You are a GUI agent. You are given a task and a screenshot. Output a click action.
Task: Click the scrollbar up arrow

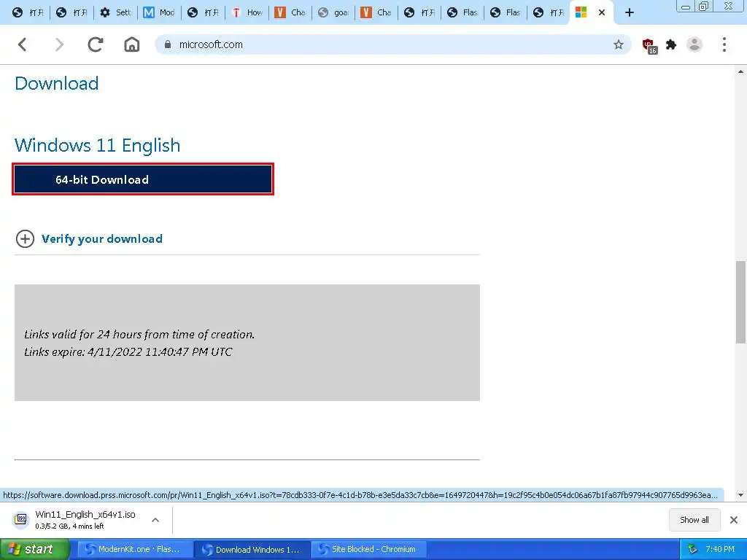point(740,72)
